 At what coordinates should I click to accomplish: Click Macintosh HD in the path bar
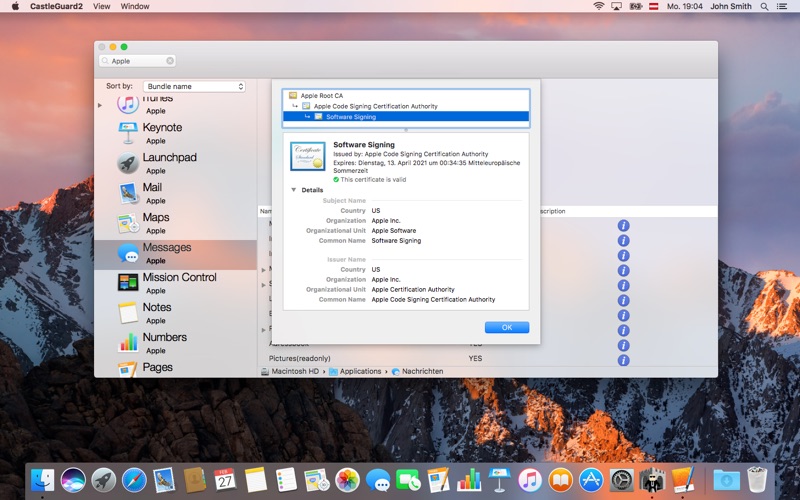point(290,371)
